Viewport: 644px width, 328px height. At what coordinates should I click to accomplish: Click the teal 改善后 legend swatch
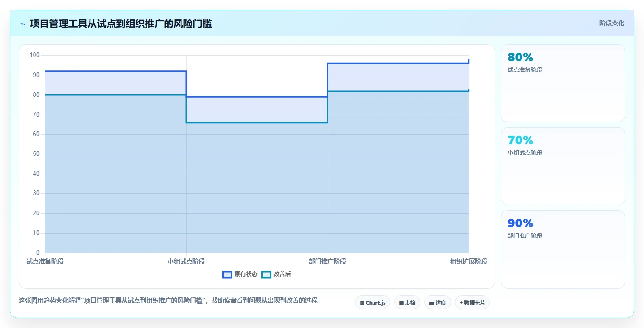pyautogui.click(x=266, y=274)
